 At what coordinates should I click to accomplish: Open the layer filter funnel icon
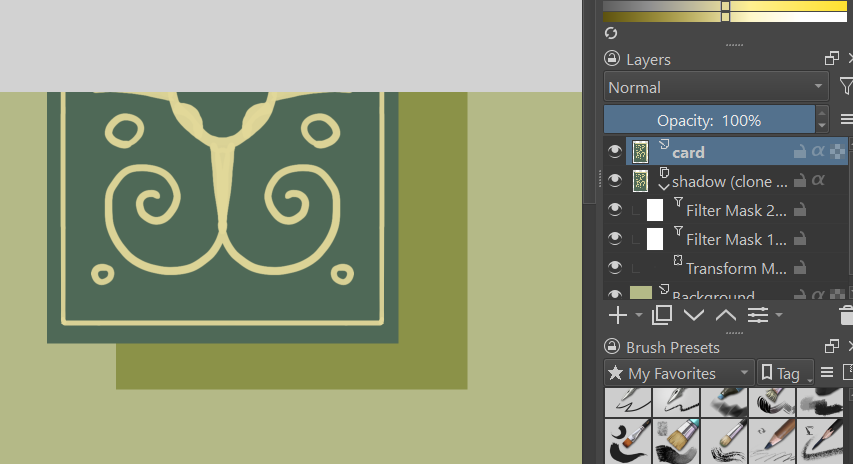(x=846, y=86)
